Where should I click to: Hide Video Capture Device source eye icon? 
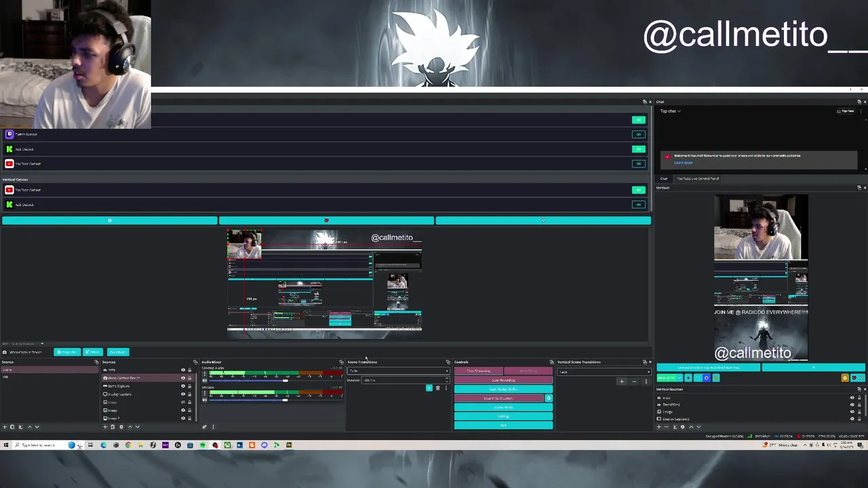183,378
